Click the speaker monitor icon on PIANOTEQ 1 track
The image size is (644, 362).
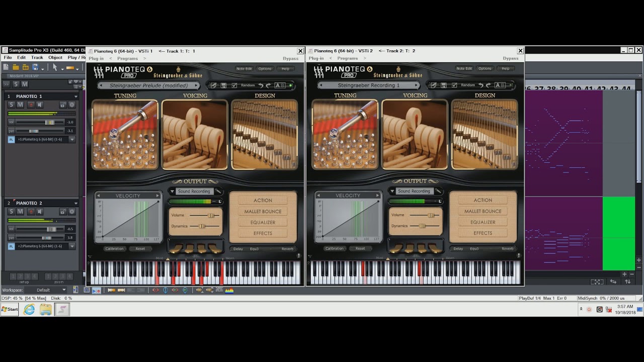[x=39, y=105]
